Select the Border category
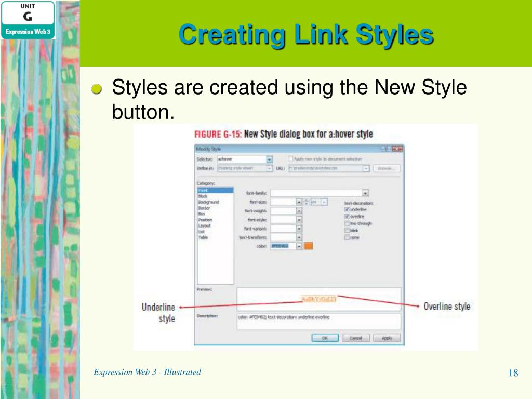Viewport: 532px width, 399px height. click(x=204, y=208)
